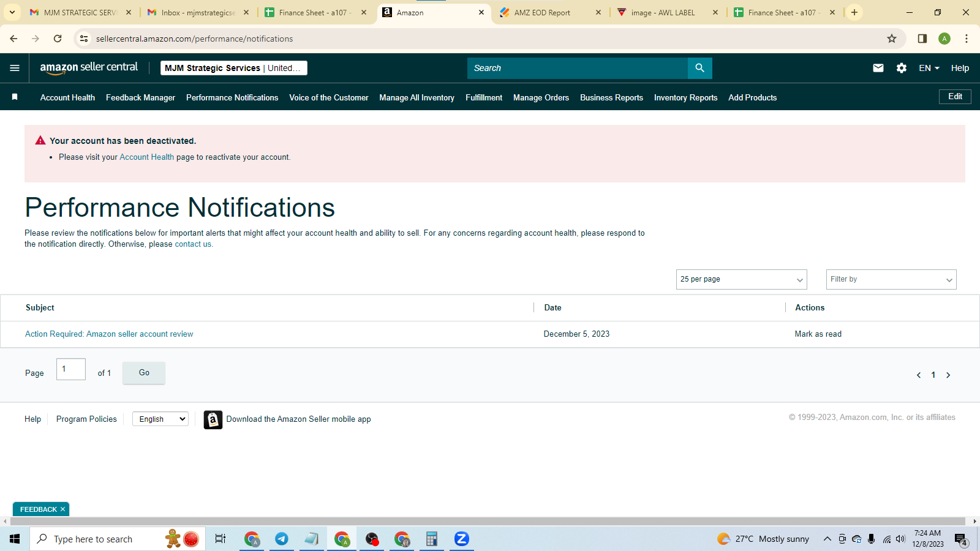Show hidden system tray icons

[x=827, y=539]
